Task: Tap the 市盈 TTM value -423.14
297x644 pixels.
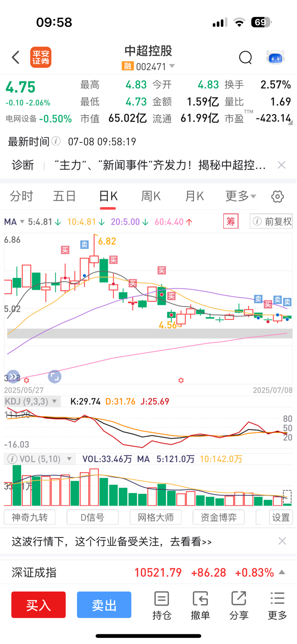Action: click(273, 118)
